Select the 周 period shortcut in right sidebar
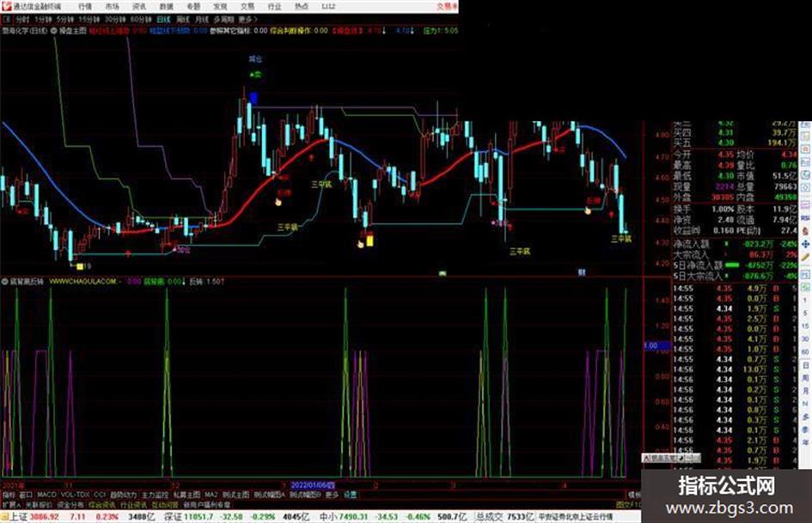 805,379
